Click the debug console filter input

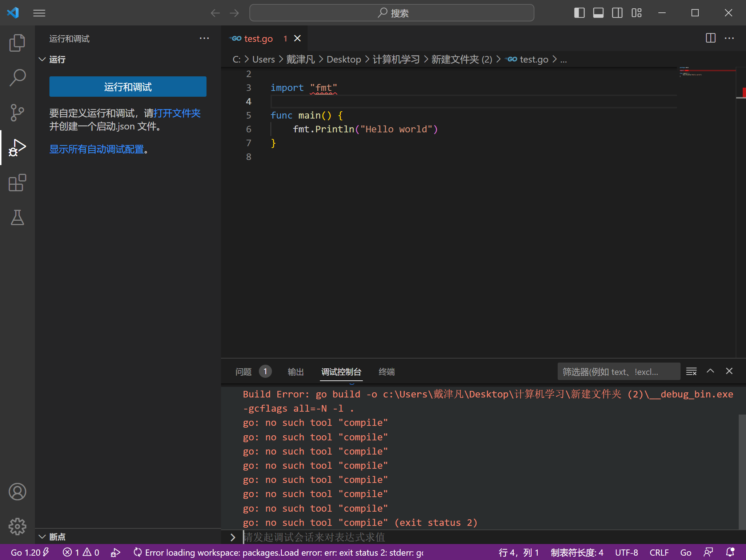(618, 372)
